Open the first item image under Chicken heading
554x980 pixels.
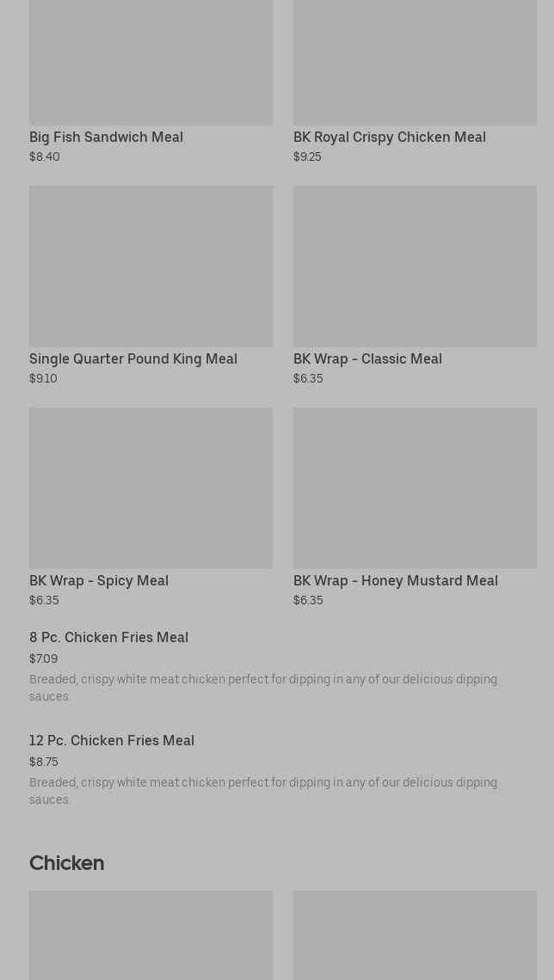(151, 934)
